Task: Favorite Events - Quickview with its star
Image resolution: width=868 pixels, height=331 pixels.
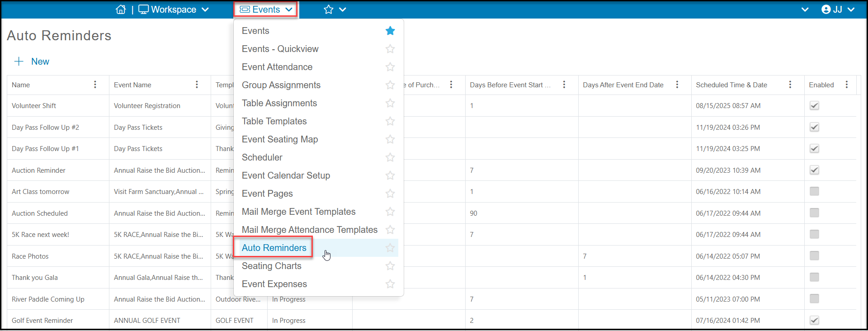Action: click(x=390, y=49)
